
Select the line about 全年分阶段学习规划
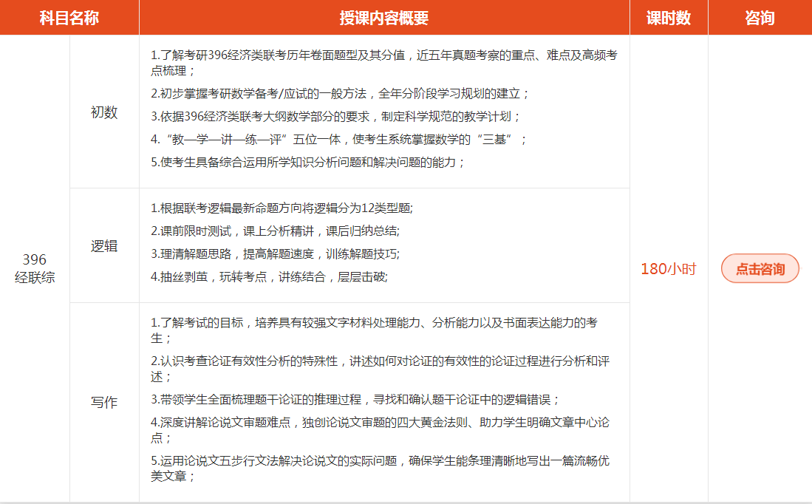pyautogui.click(x=340, y=94)
